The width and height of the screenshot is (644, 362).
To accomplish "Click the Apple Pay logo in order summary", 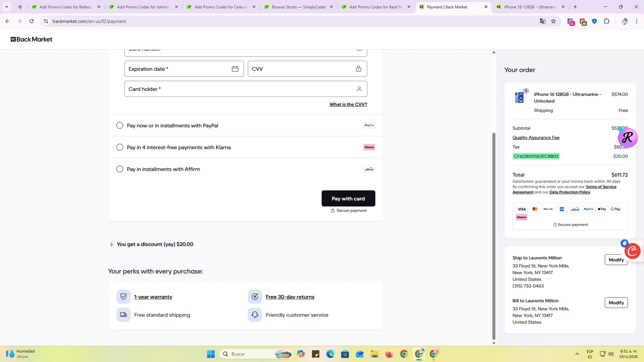I will pos(602,209).
